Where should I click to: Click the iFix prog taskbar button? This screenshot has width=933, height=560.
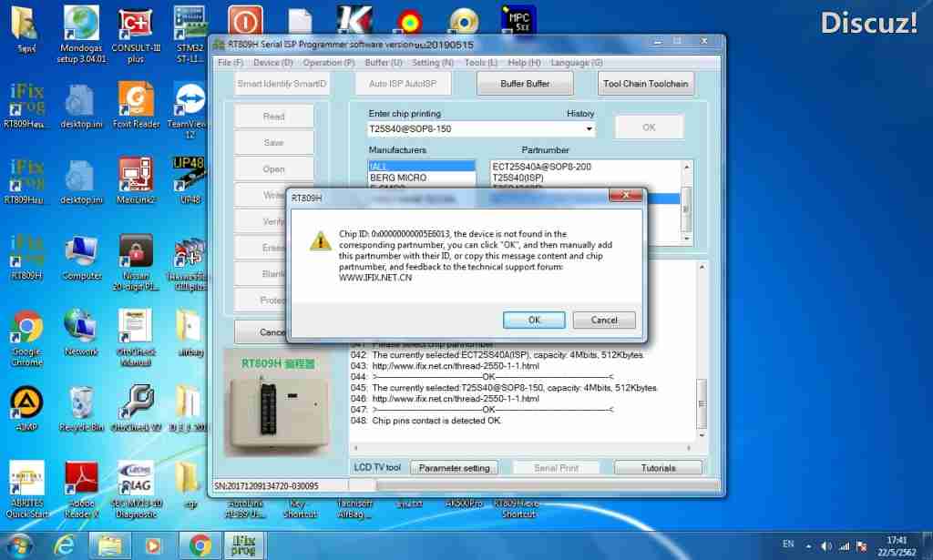tap(243, 545)
